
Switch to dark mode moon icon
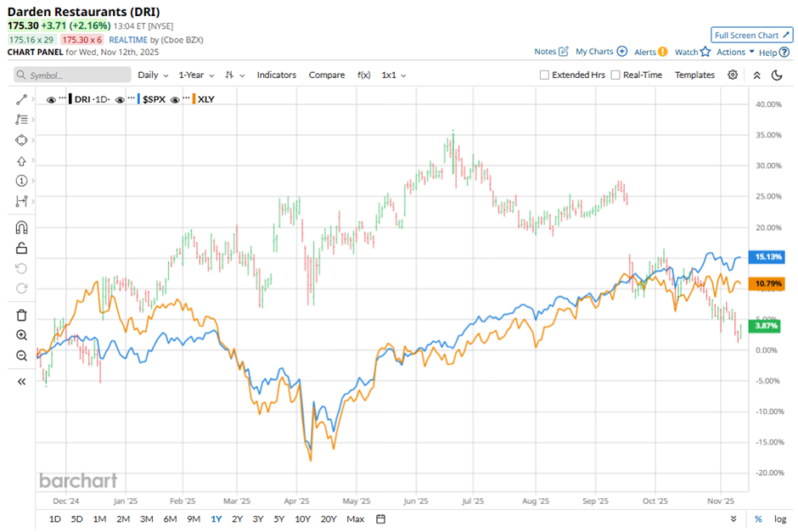click(x=777, y=75)
